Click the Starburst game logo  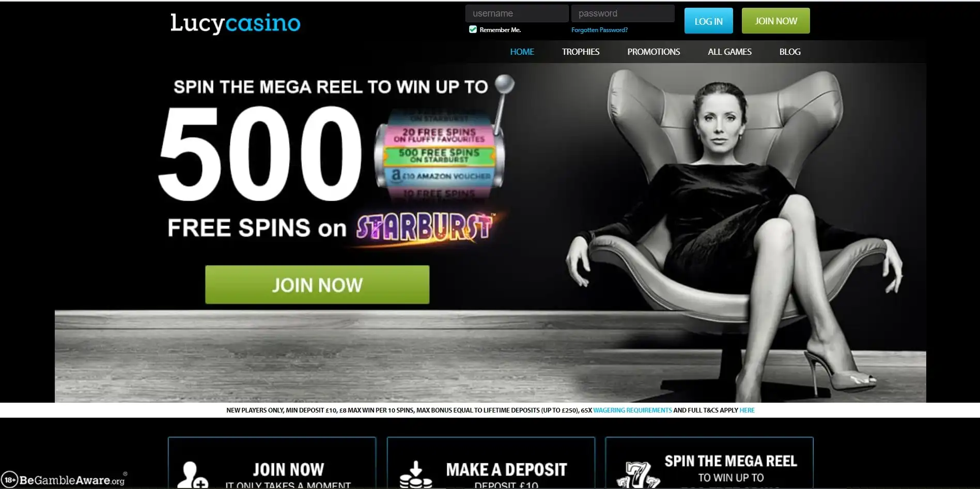click(425, 228)
